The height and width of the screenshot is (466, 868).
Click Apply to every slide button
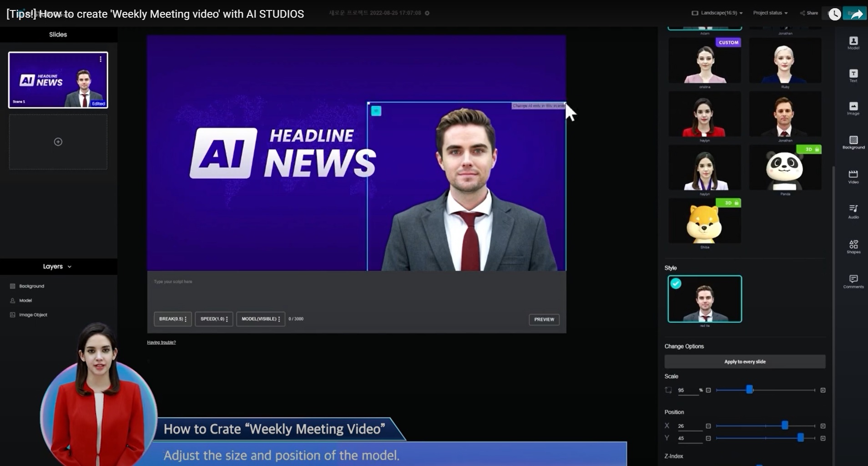(x=745, y=361)
